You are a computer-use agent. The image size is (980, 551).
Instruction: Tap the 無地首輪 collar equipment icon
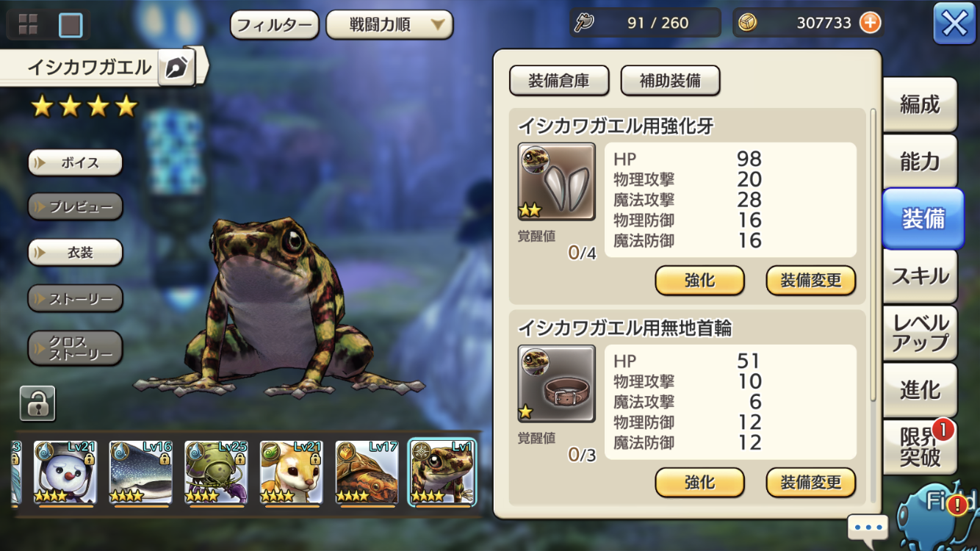pos(557,383)
